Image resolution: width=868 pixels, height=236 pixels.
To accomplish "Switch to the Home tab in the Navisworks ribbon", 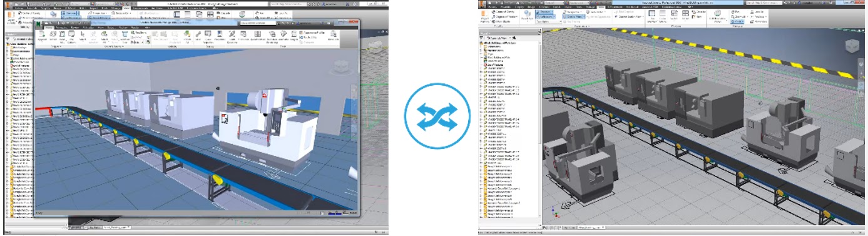I will click(x=49, y=28).
